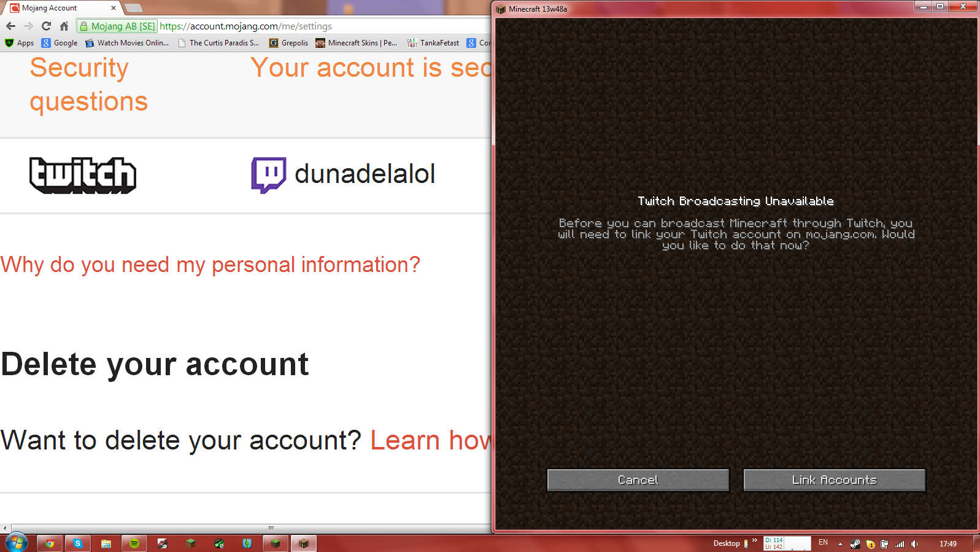
Task: Switch to the Mojang Account tab
Action: [x=61, y=8]
